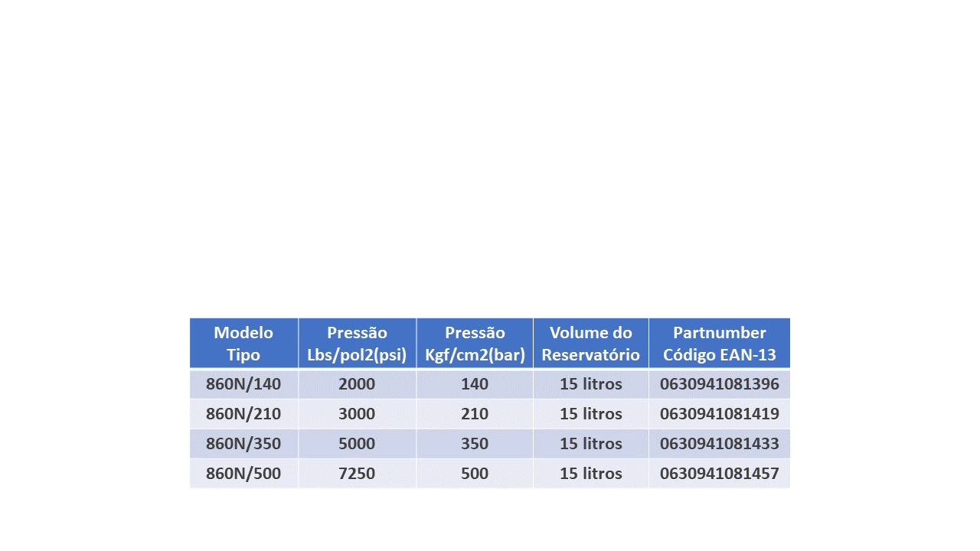This screenshot has width=980, height=551.
Task: Click the psi value "7250"
Action: [357, 474]
